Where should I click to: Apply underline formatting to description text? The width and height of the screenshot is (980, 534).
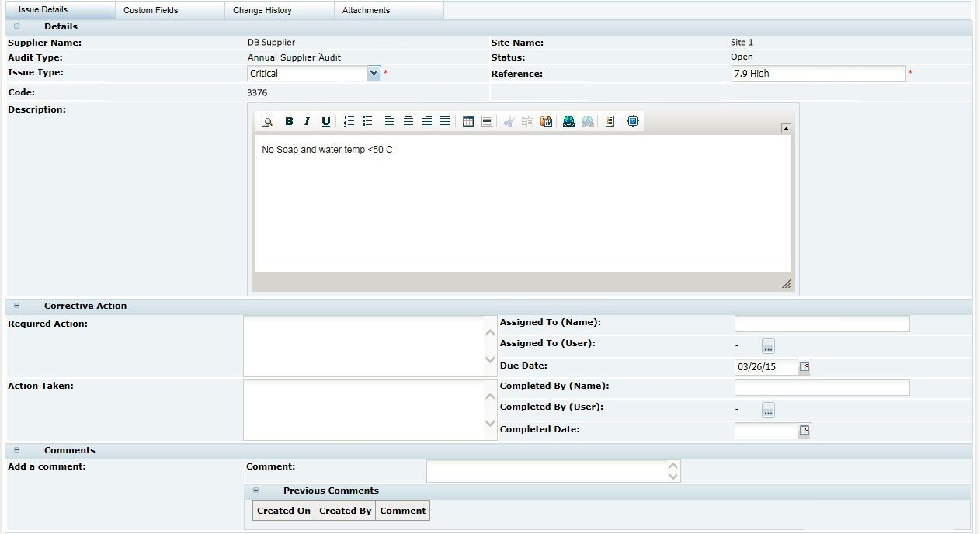325,121
